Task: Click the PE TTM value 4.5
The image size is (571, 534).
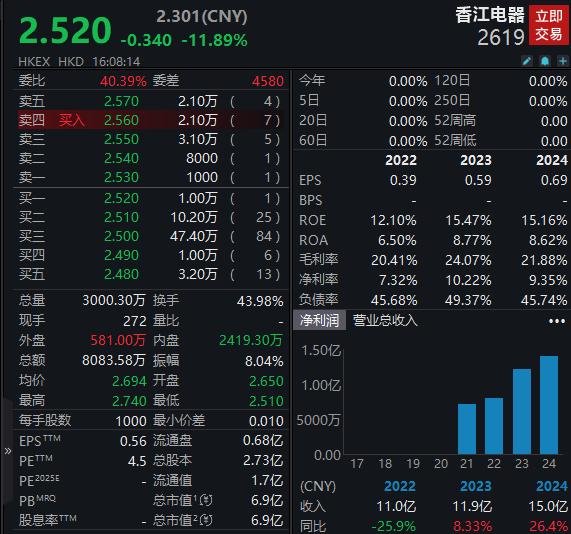Action: pos(137,461)
